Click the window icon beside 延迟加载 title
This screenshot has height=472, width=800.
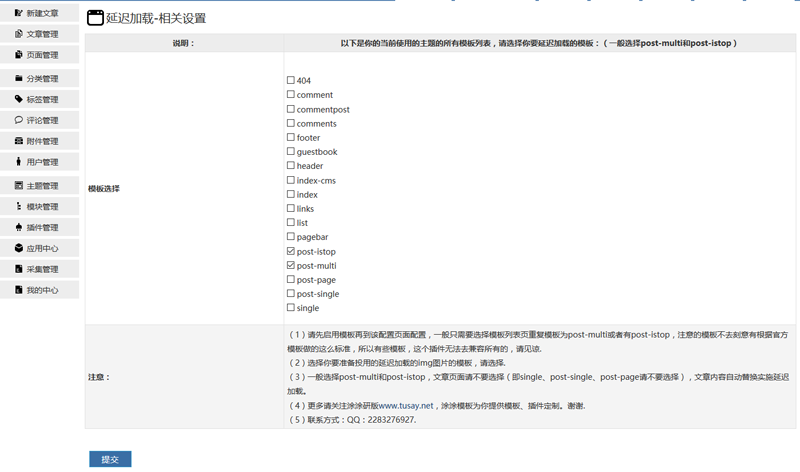tap(95, 18)
